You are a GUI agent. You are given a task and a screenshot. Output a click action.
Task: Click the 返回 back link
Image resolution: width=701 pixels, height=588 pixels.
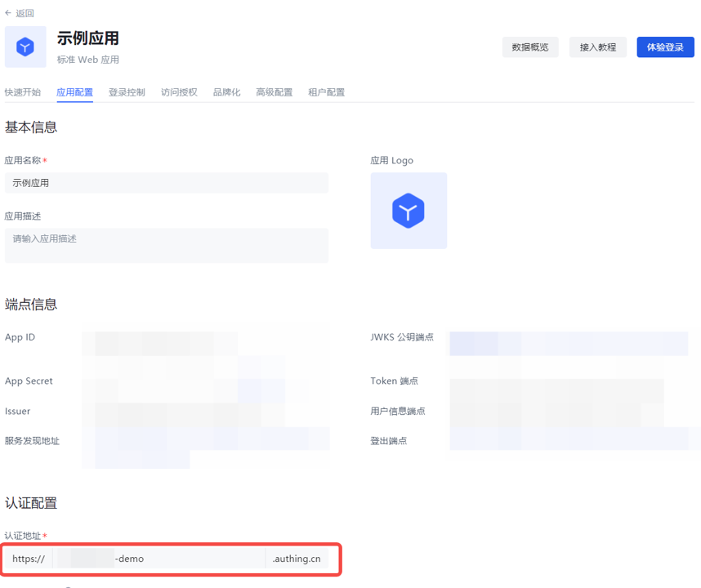(x=25, y=13)
